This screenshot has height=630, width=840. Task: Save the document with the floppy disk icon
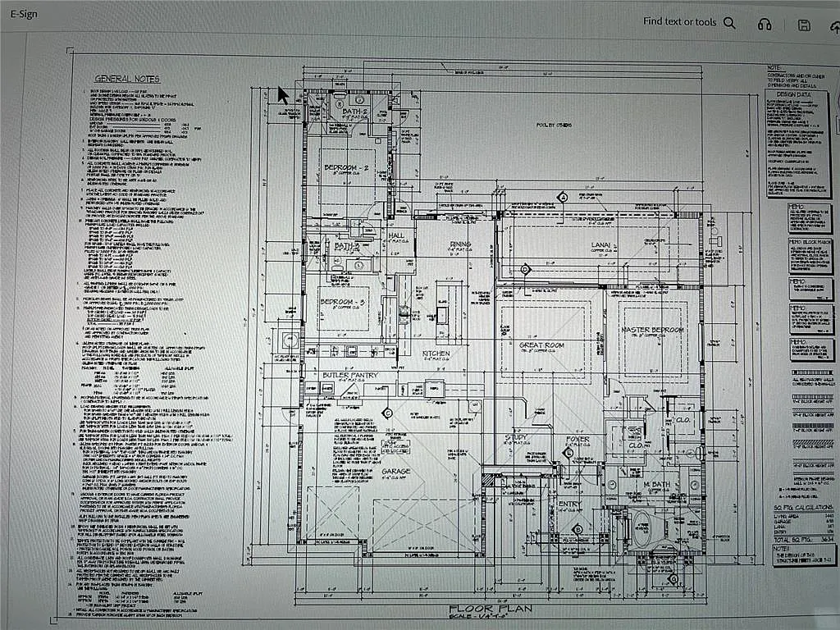[x=804, y=25]
